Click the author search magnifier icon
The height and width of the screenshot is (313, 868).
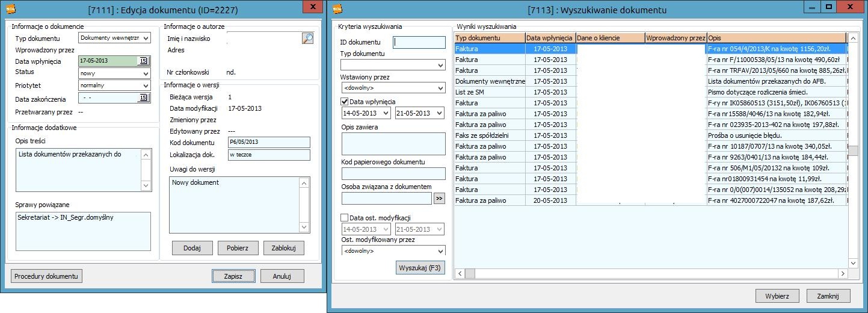[x=307, y=39]
